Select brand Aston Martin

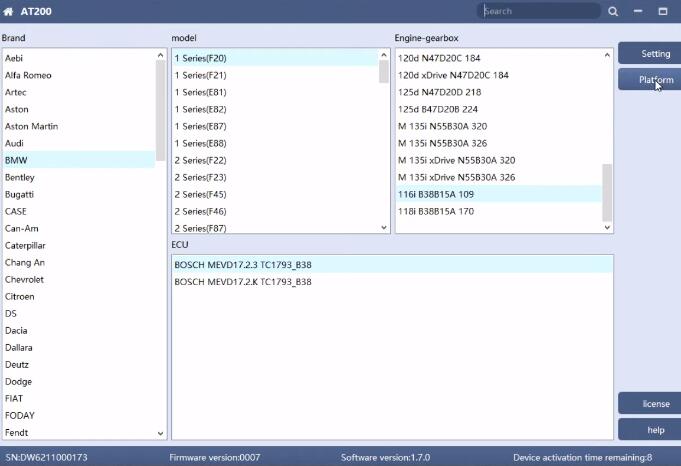79,126
